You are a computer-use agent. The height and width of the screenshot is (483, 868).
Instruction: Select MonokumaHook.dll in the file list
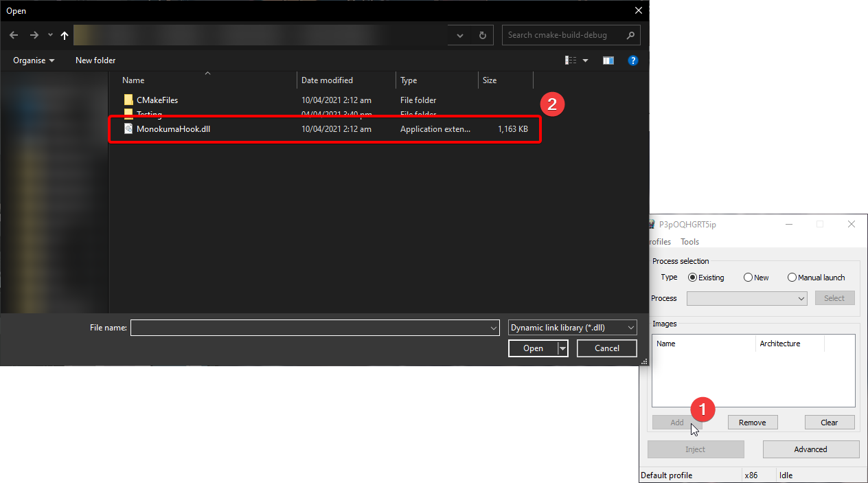[174, 128]
